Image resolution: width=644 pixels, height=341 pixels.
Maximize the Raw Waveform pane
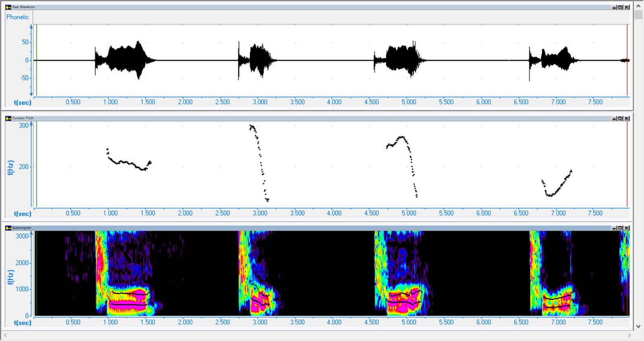(x=620, y=7)
